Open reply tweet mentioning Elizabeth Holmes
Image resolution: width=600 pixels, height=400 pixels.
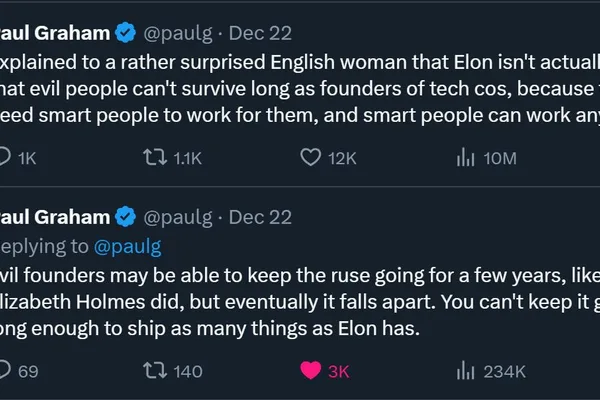click(x=300, y=302)
